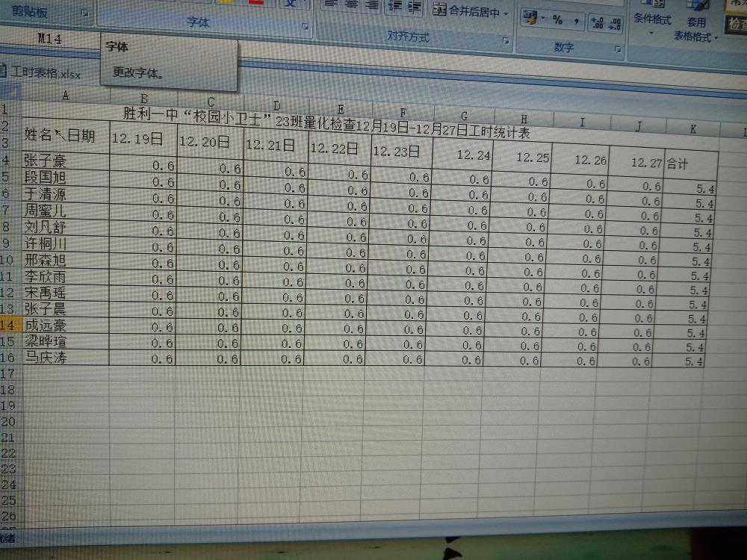Select column B header
Viewport: 747px width, 560px height.
144,99
